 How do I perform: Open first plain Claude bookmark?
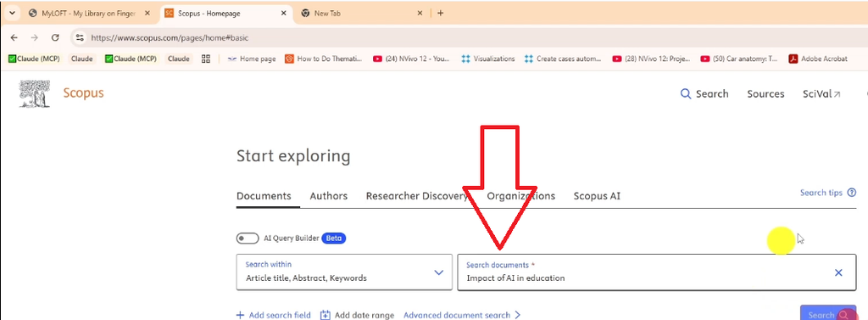[82, 59]
